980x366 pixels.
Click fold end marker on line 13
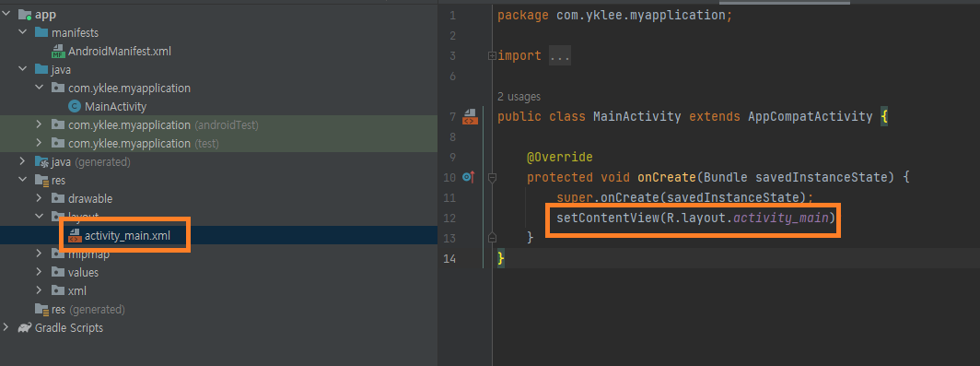pyautogui.click(x=492, y=238)
